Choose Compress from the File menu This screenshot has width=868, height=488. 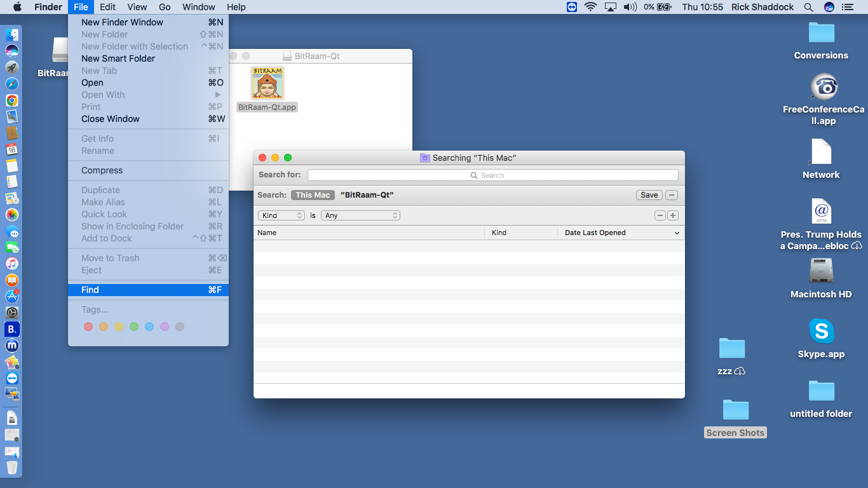[x=102, y=170]
